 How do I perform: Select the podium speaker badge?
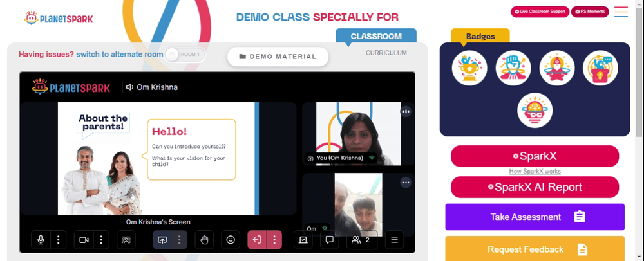click(x=600, y=68)
